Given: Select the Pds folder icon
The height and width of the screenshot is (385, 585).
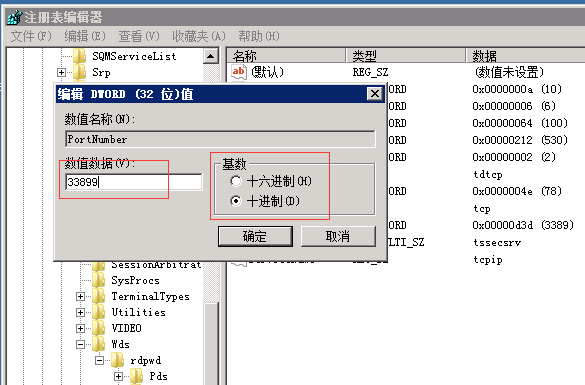Looking at the screenshot, I should [137, 376].
